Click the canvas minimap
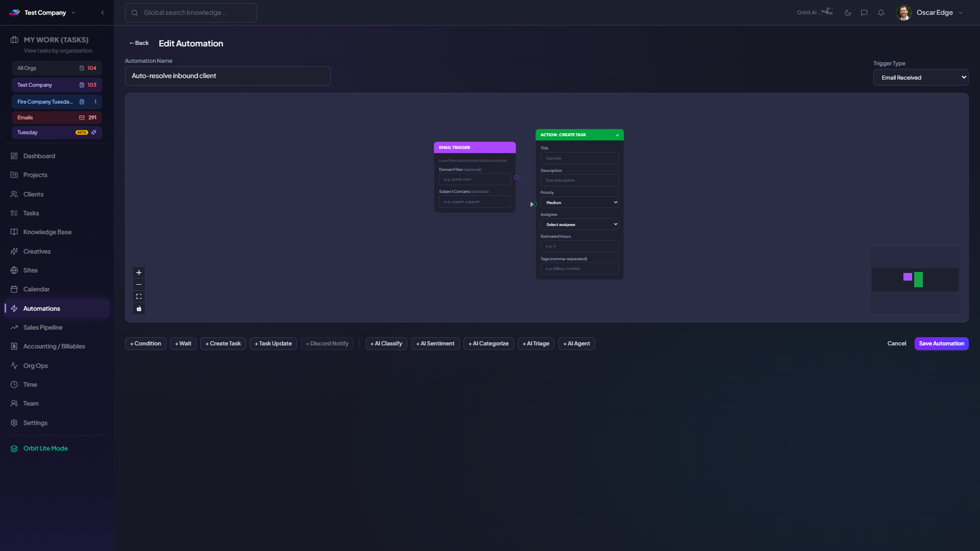The height and width of the screenshot is (551, 980). coord(915,280)
